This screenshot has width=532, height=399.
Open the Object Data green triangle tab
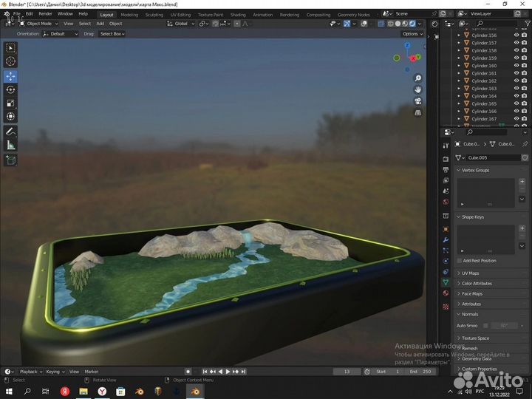tap(446, 282)
